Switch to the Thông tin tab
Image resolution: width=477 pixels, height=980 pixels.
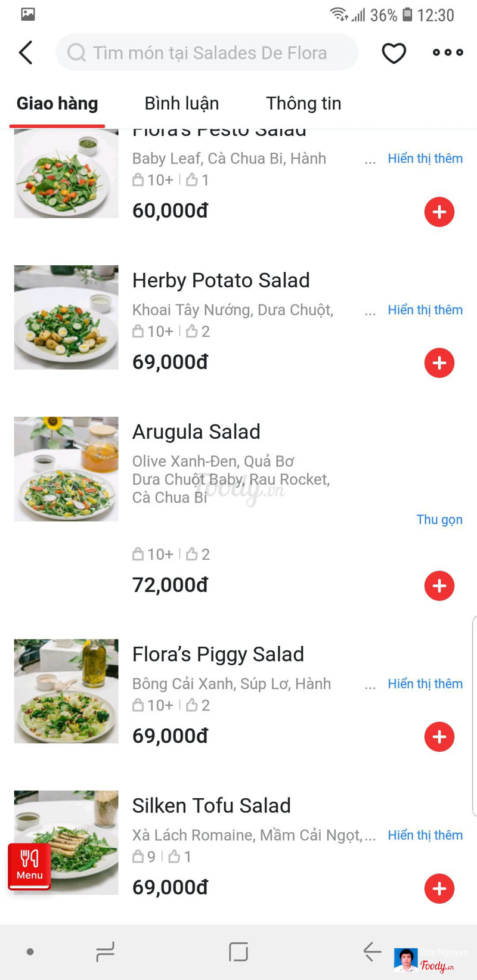303,103
